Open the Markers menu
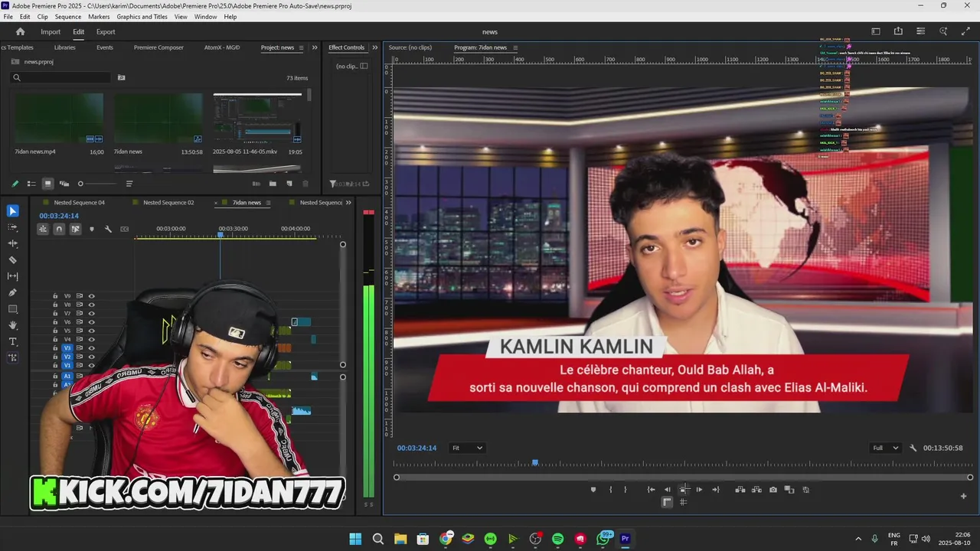Image resolution: width=980 pixels, height=551 pixels. [99, 17]
